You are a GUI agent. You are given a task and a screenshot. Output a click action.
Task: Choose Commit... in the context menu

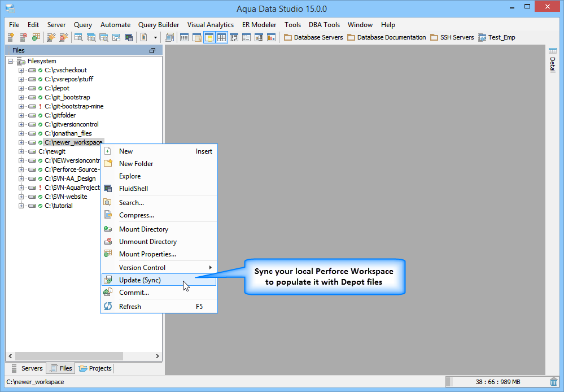pyautogui.click(x=159, y=292)
